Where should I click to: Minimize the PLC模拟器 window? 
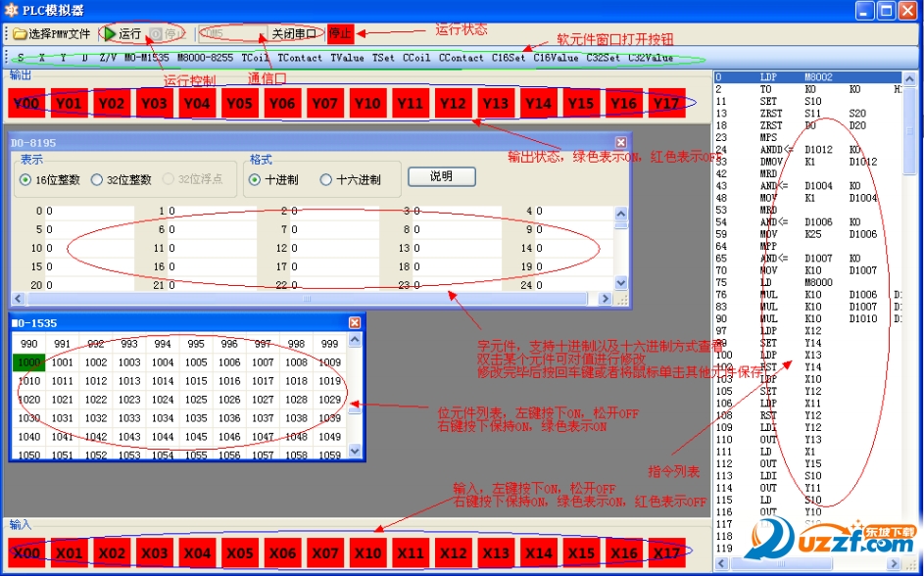864,11
